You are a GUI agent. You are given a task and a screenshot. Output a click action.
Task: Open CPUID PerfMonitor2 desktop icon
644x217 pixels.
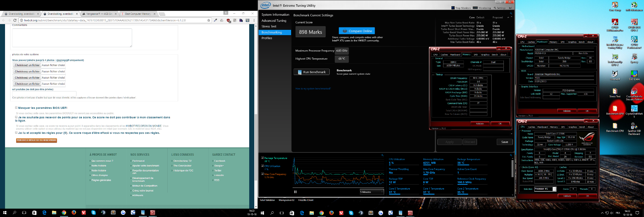coord(634,43)
